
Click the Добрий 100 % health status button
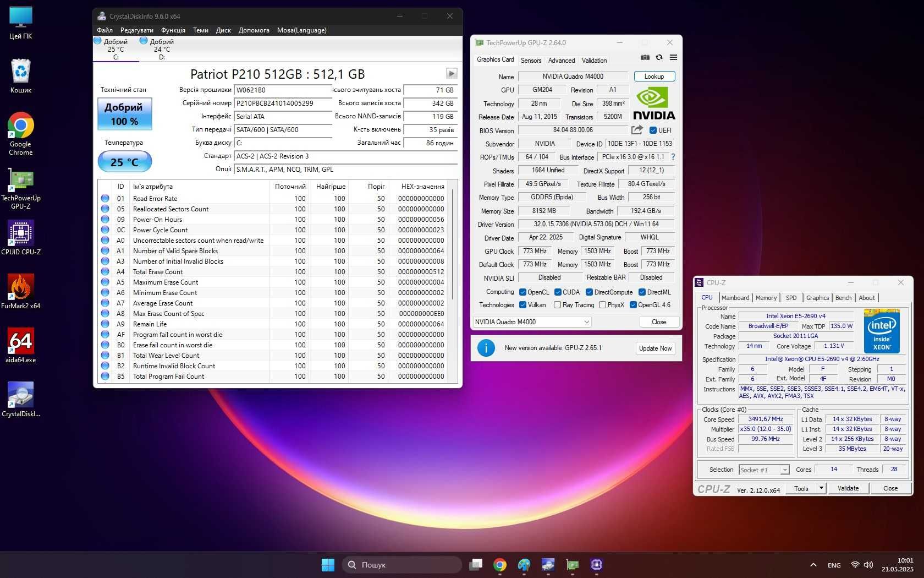125,114
